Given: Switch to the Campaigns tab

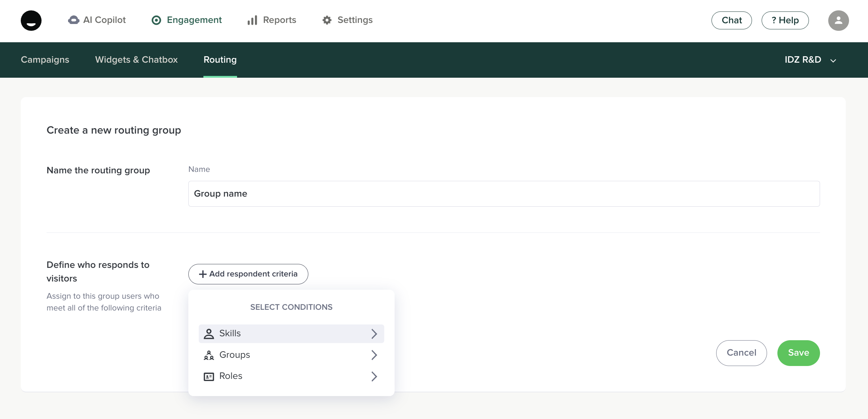Looking at the screenshot, I should pyautogui.click(x=45, y=60).
